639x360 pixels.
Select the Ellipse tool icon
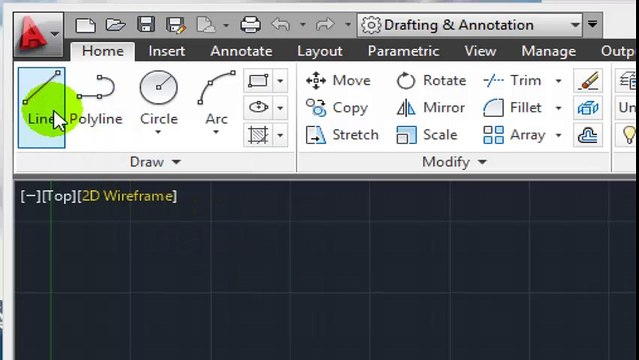coord(258,108)
